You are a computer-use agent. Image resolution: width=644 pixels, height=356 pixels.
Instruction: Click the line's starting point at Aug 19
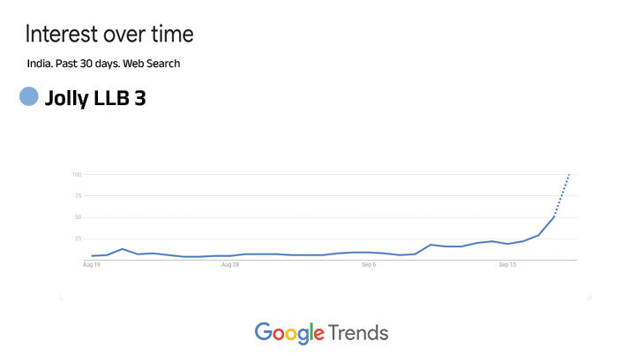tap(92, 256)
